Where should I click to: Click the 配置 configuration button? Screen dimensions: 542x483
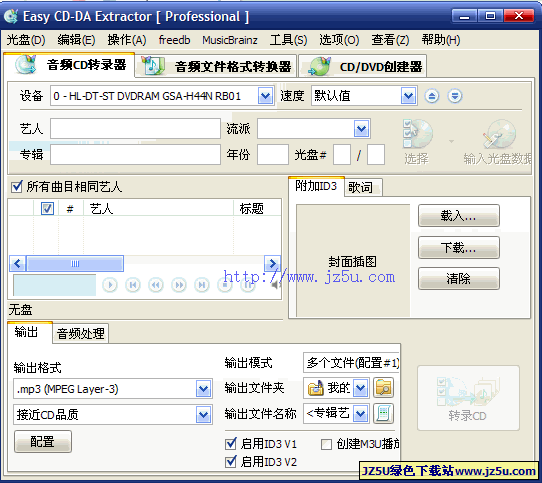[43, 442]
